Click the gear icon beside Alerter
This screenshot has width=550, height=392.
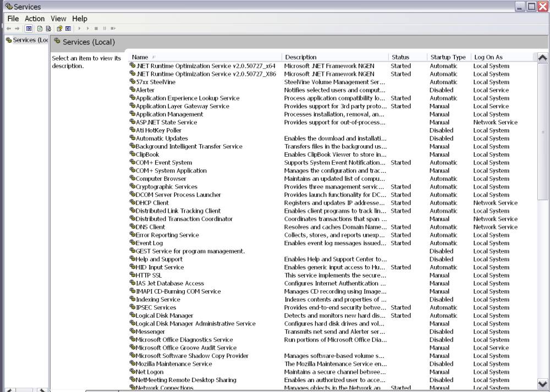132,90
